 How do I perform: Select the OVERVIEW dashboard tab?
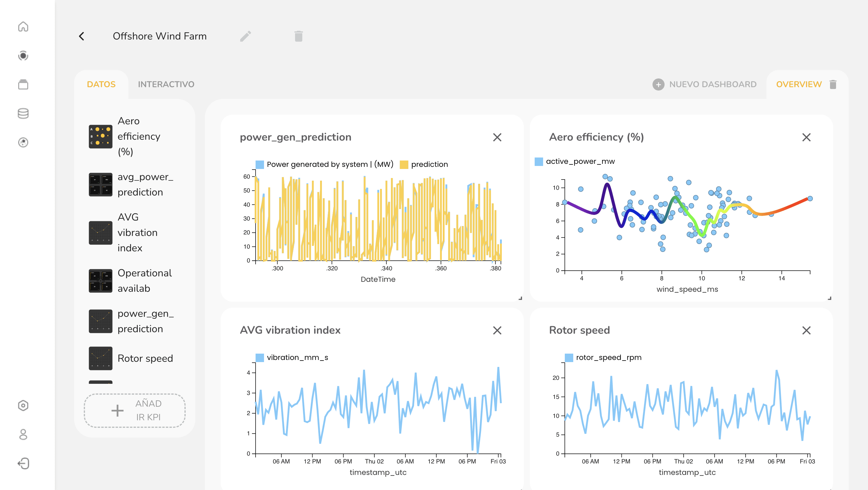799,84
